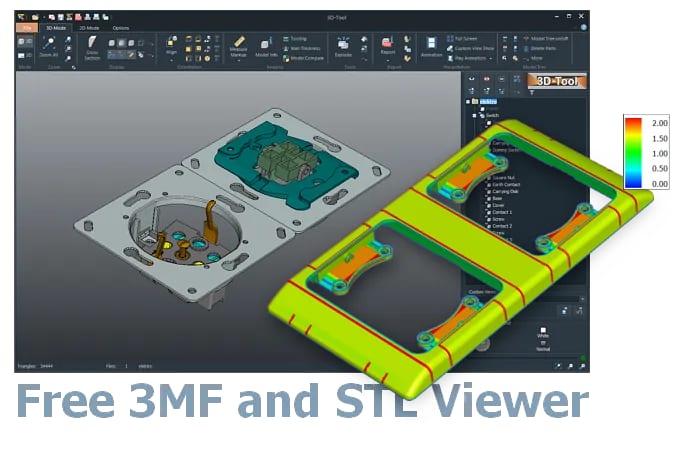Switch to the 2D-Mode ribbon tab
680x450 pixels.
click(x=89, y=28)
